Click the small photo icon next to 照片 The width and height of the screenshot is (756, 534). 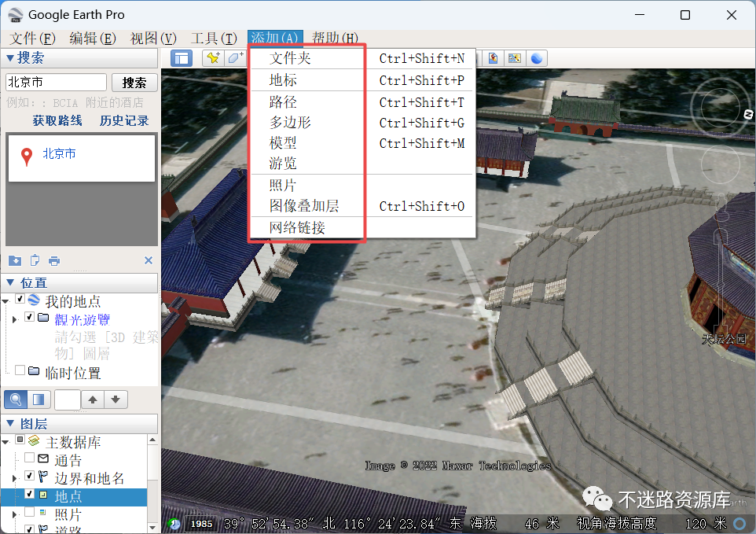(x=43, y=512)
